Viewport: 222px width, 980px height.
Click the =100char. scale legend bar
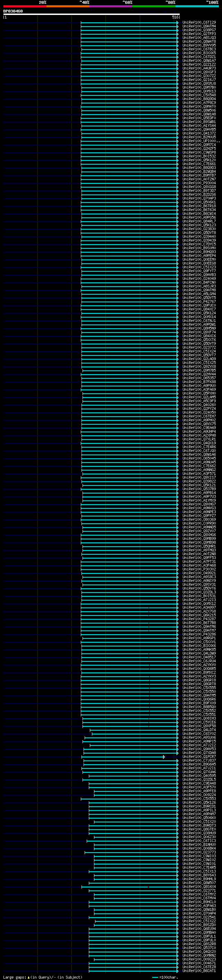click(x=155, y=977)
